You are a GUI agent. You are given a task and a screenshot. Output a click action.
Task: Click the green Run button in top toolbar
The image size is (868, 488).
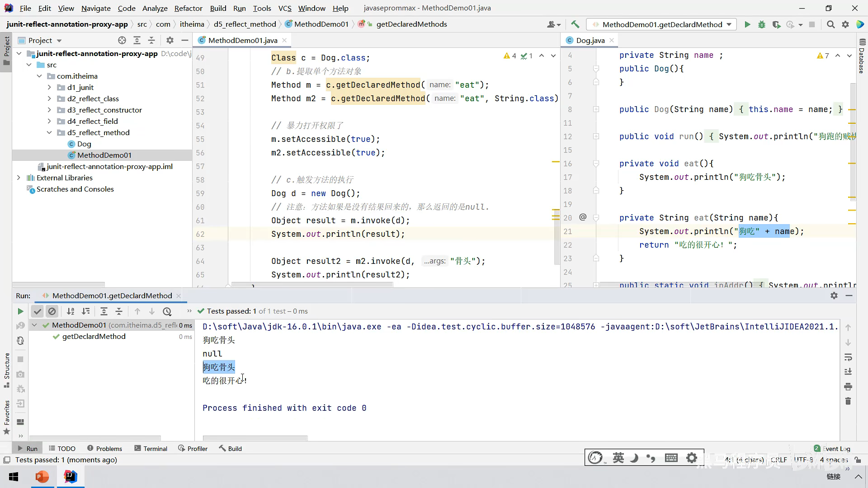(747, 24)
